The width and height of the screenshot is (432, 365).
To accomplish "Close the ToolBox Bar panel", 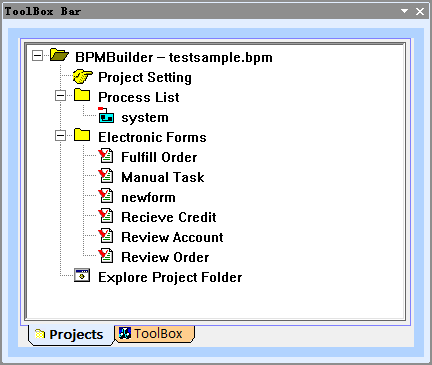I will (420, 12).
